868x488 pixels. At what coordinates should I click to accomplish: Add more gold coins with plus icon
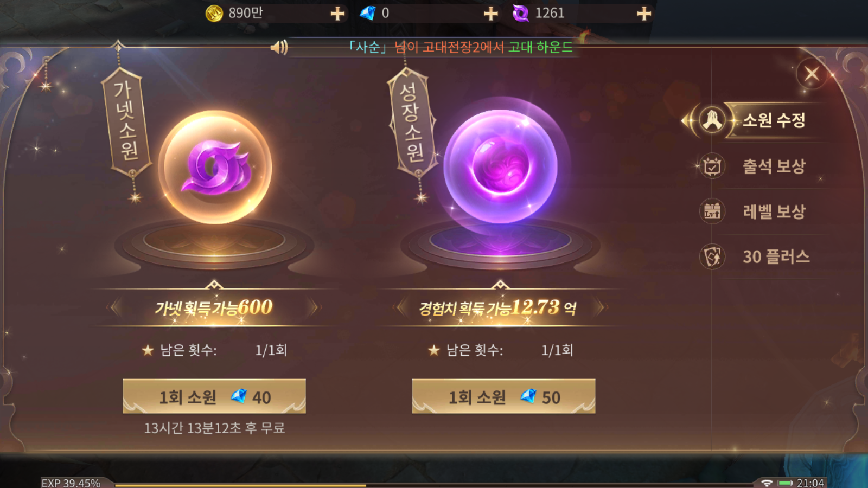click(x=337, y=13)
